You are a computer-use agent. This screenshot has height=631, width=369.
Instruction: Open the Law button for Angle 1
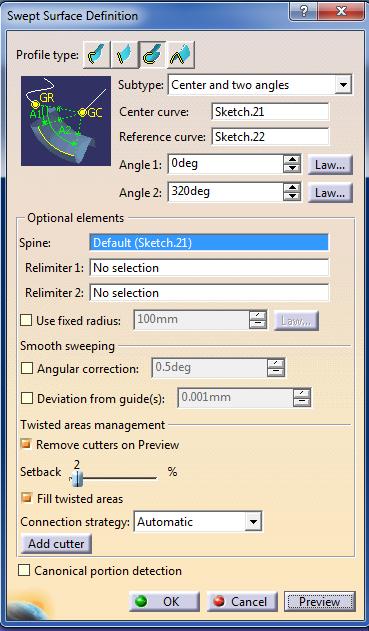[330, 165]
